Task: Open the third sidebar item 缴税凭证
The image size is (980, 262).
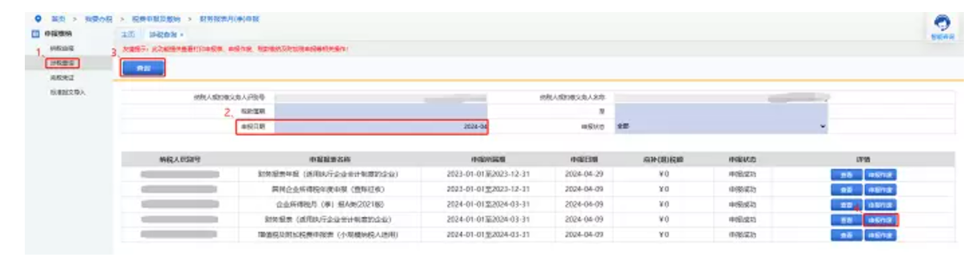Action: [62, 78]
